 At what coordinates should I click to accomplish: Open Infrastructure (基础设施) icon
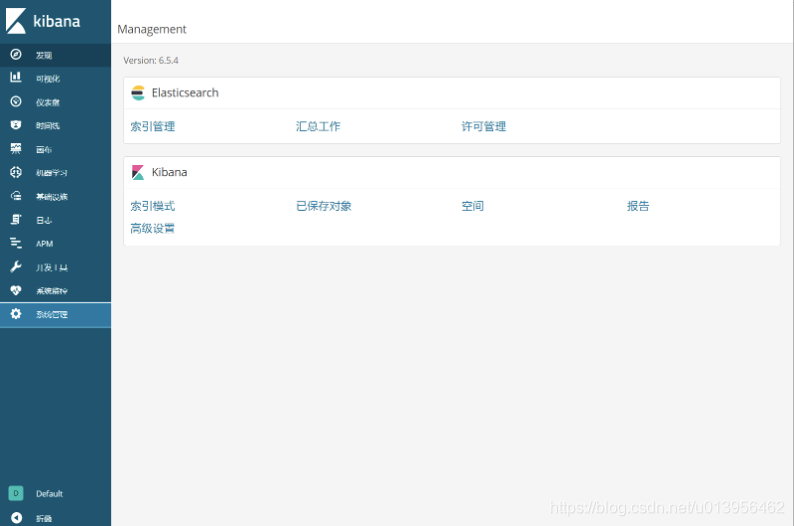point(16,196)
